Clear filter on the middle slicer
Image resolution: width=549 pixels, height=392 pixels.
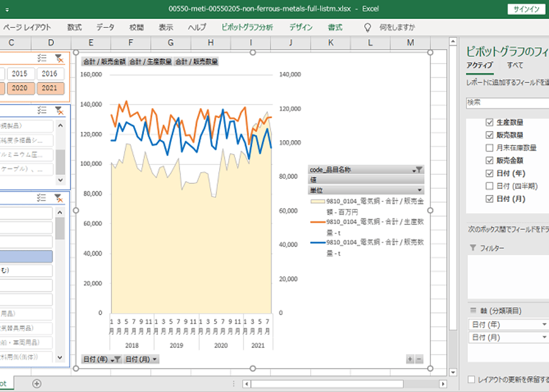59,110
